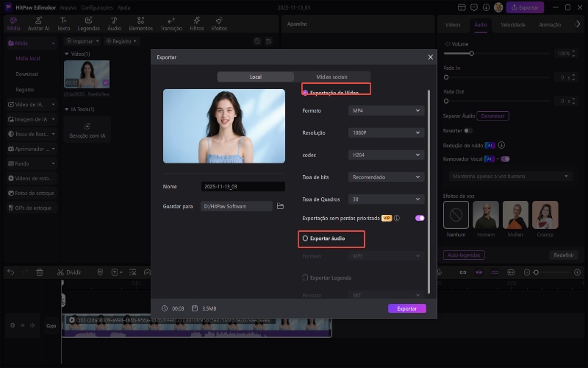Open the Taxa de bits dropdown

pyautogui.click(x=387, y=177)
